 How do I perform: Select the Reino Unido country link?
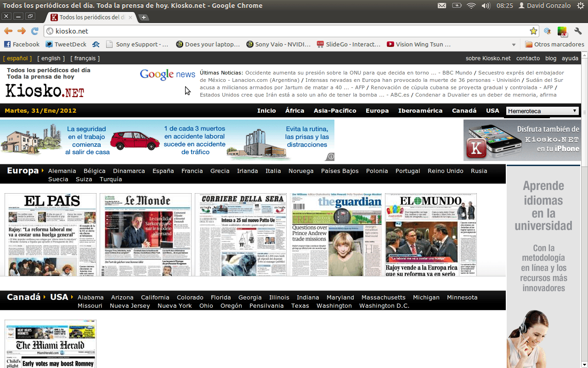(x=446, y=171)
